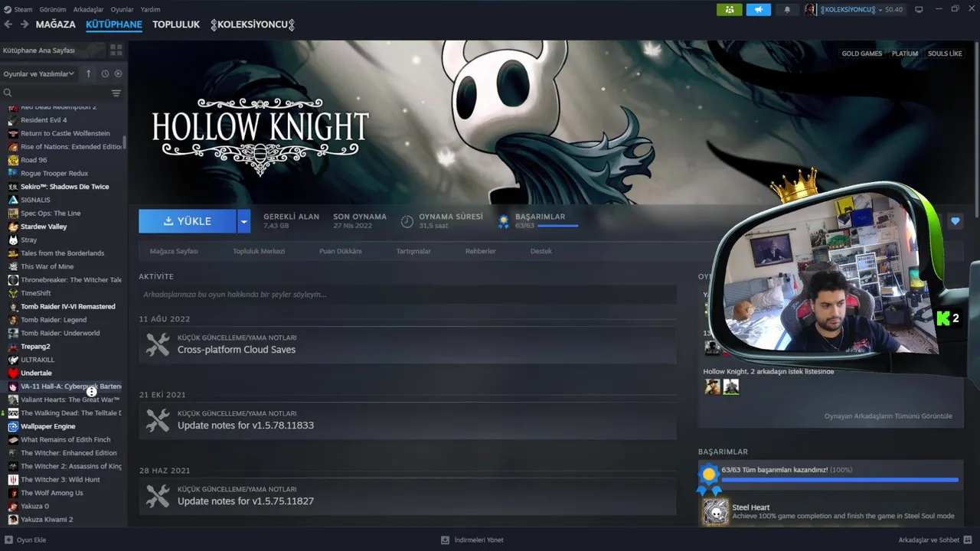Image resolution: width=980 pixels, height=551 pixels.
Task: Click the activity comment input field
Action: click(x=407, y=294)
